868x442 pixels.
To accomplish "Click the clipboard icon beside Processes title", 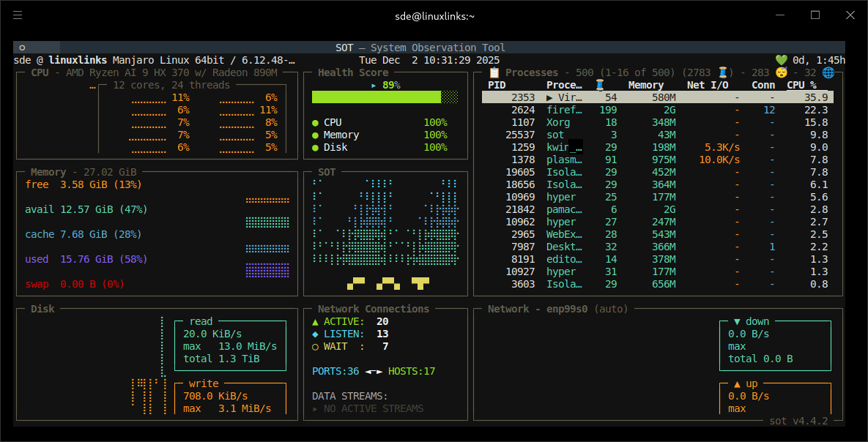I will pyautogui.click(x=494, y=72).
